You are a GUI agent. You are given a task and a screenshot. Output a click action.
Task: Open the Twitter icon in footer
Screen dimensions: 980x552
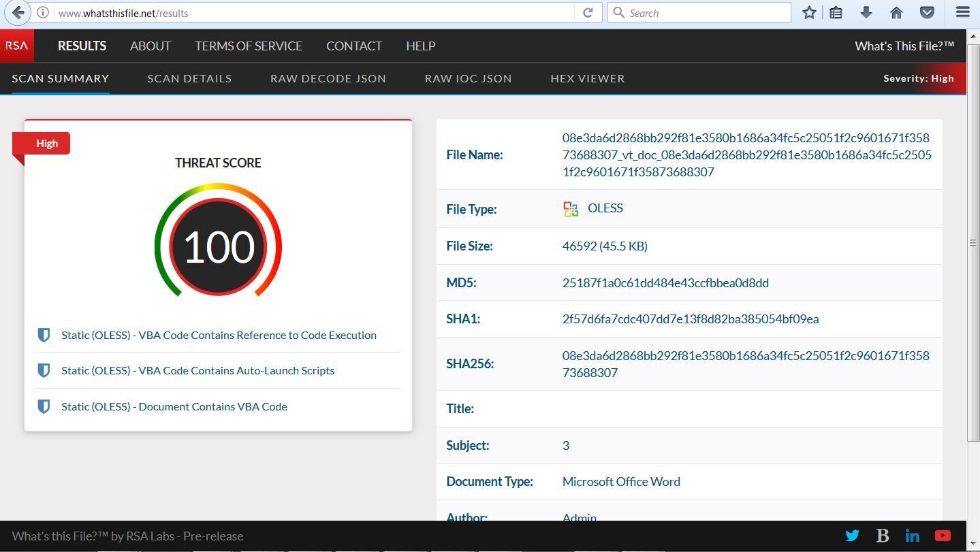852,536
